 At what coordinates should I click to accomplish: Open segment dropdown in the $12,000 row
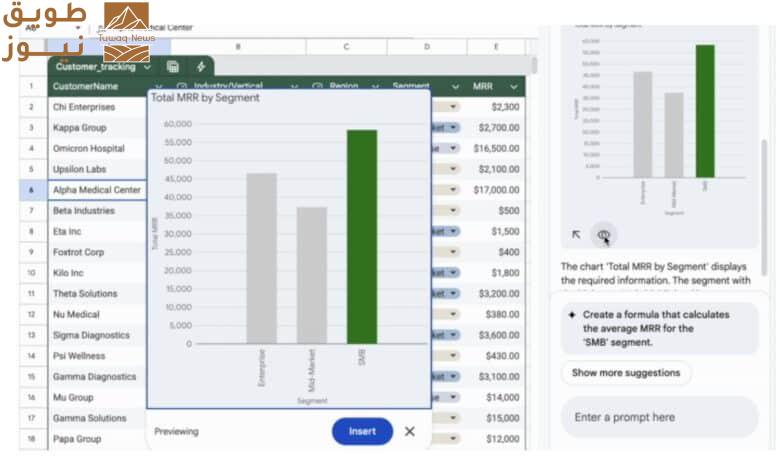pyautogui.click(x=453, y=439)
